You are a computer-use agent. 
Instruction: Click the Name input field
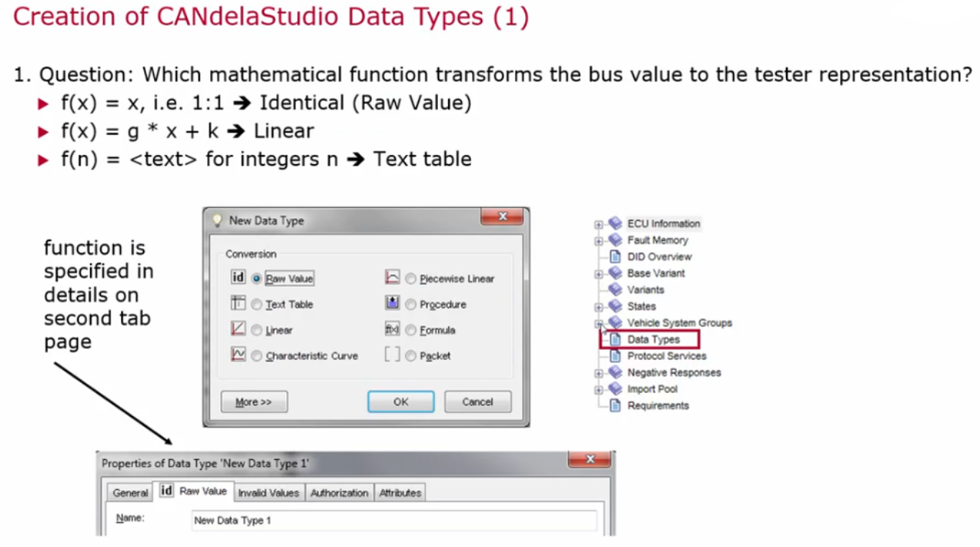point(396,520)
